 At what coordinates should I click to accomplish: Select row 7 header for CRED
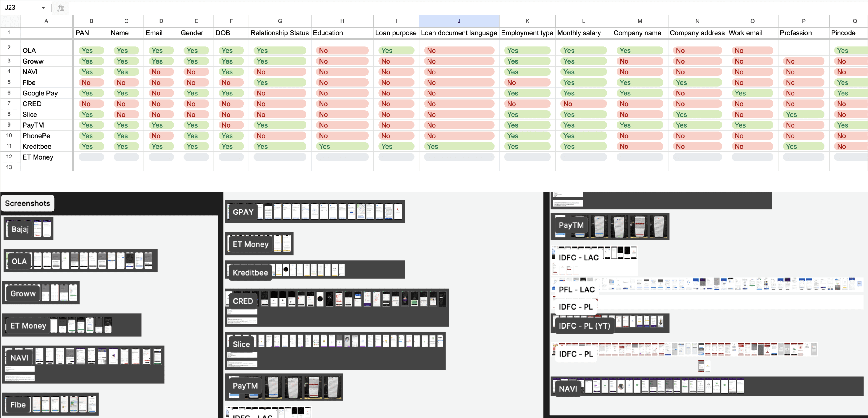[9, 104]
